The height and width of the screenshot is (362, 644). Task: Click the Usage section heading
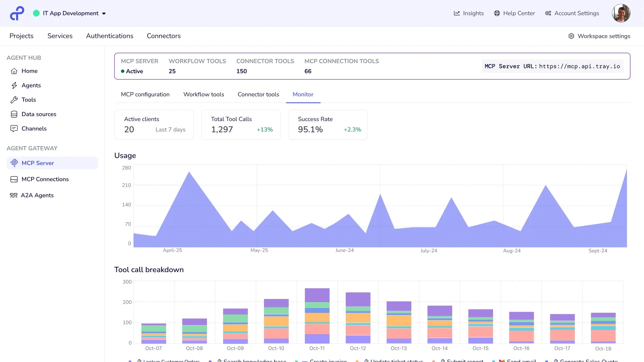(x=125, y=156)
